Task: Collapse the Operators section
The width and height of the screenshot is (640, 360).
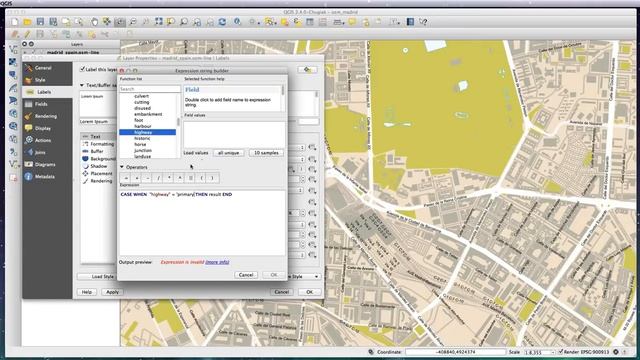Action: click(122, 167)
